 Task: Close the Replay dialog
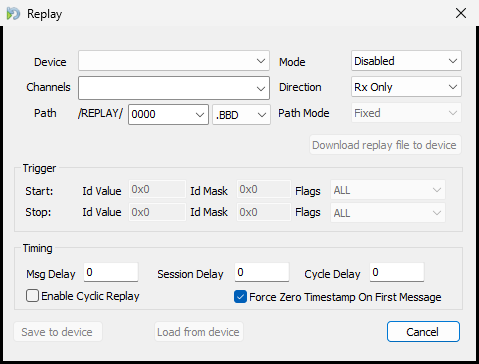(461, 13)
